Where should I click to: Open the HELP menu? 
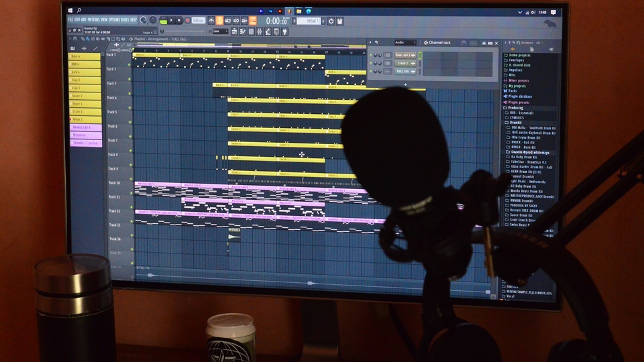[133, 19]
